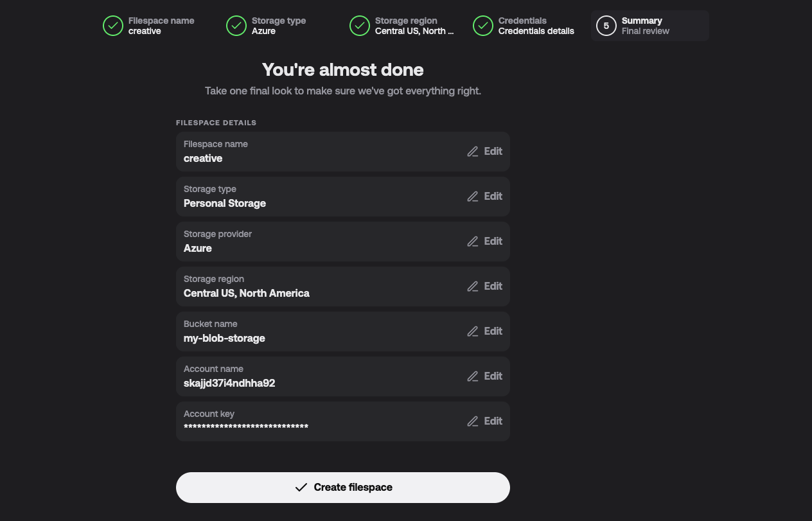Click the pencil icon beside Storage type
The width and height of the screenshot is (812, 521).
[473, 197]
